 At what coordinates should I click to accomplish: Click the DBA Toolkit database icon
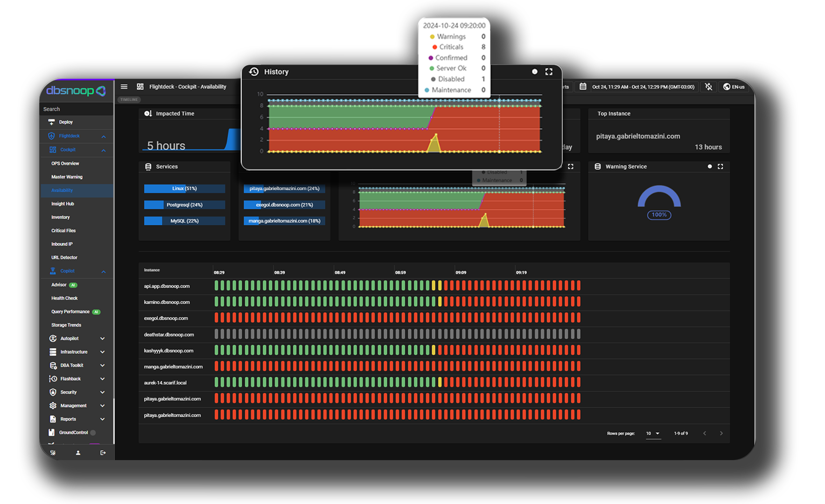coord(53,365)
